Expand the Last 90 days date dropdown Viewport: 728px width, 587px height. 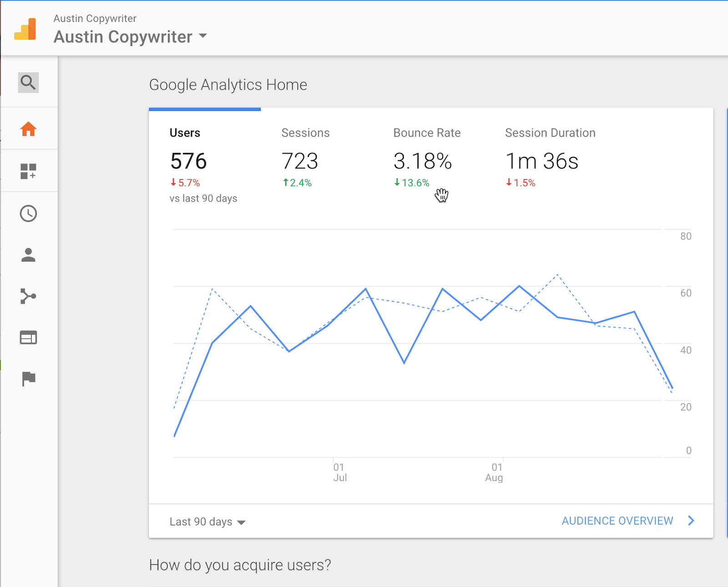pyautogui.click(x=207, y=521)
